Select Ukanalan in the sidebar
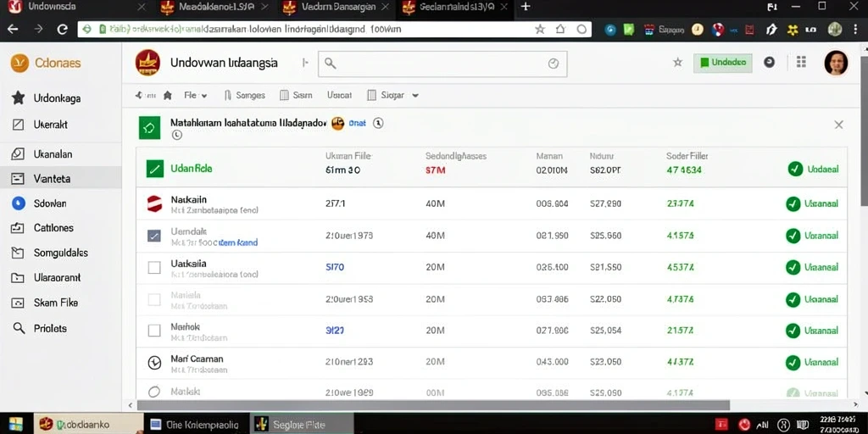This screenshot has height=434, width=868. tap(42, 154)
